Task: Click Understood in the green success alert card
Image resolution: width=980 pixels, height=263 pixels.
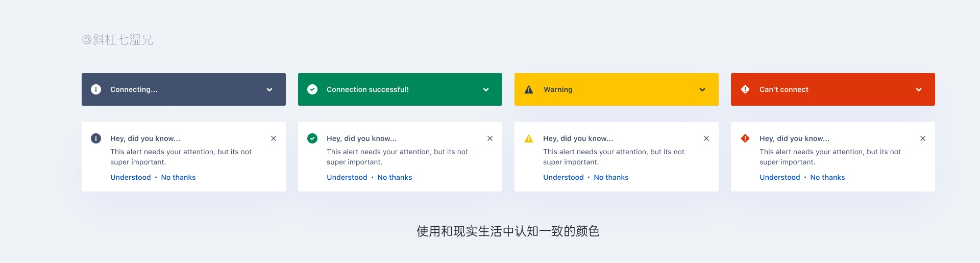Action: 347,177
